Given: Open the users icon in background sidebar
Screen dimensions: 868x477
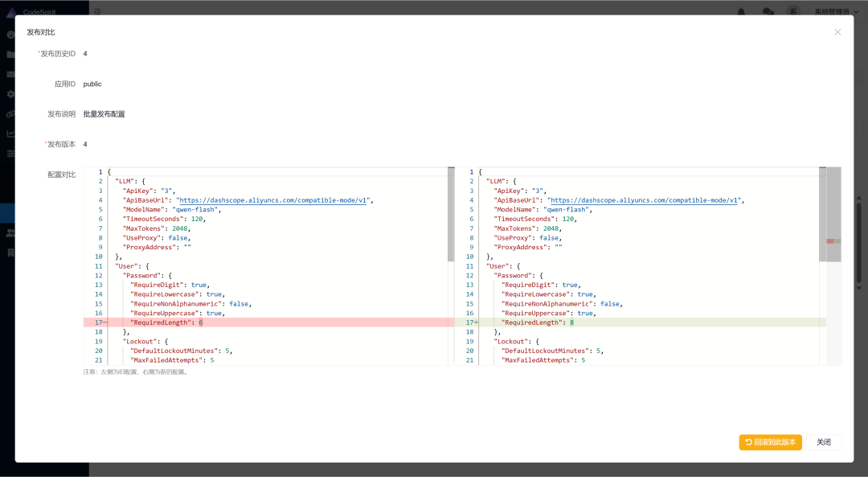Looking at the screenshot, I should (10, 232).
